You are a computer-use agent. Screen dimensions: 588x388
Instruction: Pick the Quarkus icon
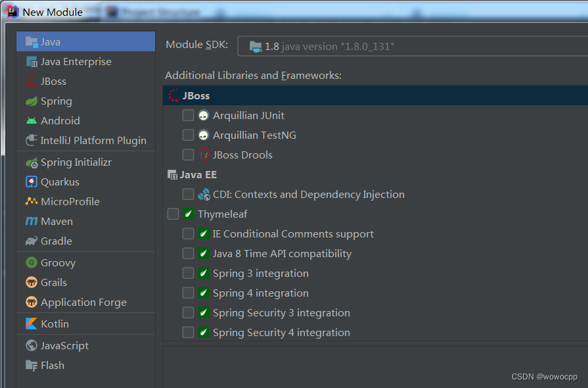pyautogui.click(x=32, y=182)
